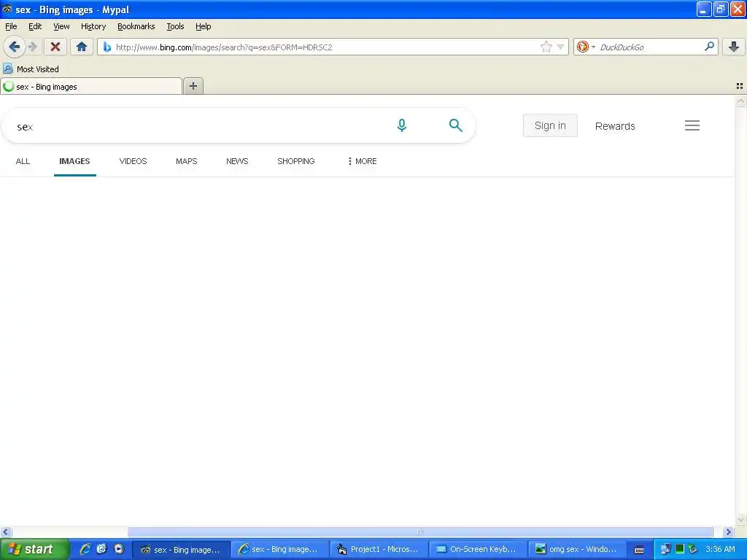Screen dimensions: 747x560
Task: Open the History menu
Action: [x=93, y=26]
